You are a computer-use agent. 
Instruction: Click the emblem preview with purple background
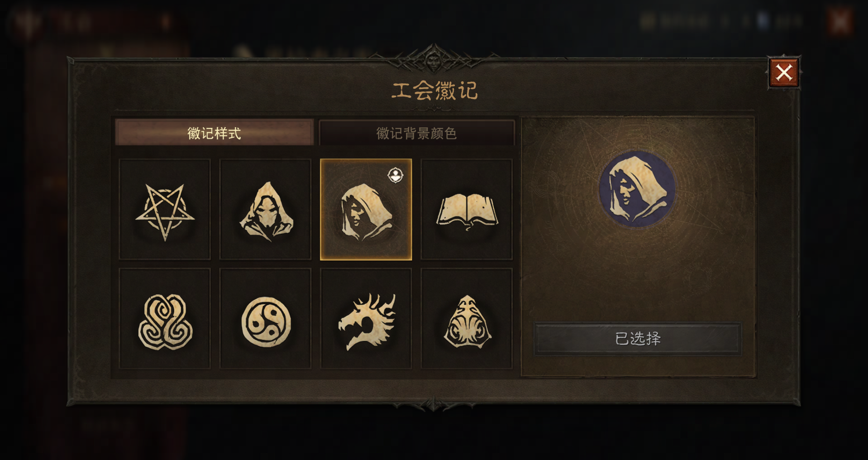[x=637, y=189]
